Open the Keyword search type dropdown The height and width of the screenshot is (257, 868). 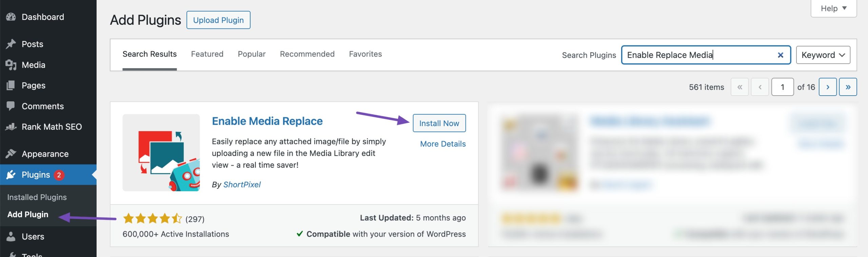tap(823, 55)
